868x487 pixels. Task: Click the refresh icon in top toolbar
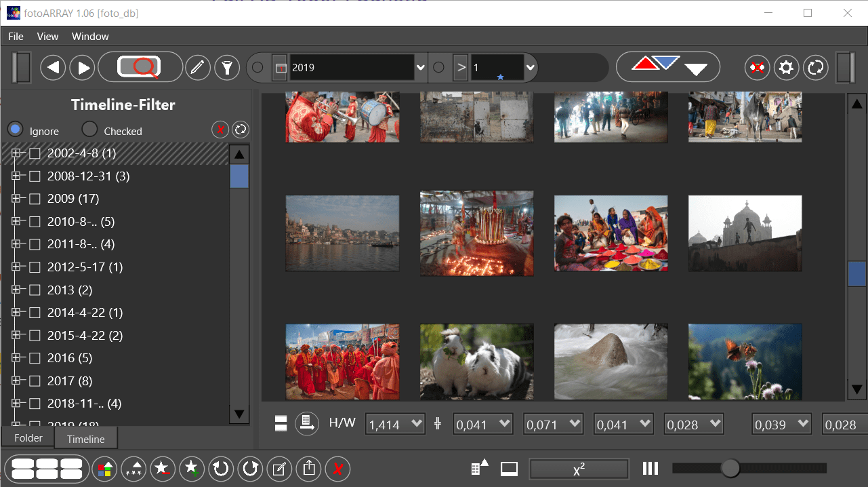[x=816, y=67]
